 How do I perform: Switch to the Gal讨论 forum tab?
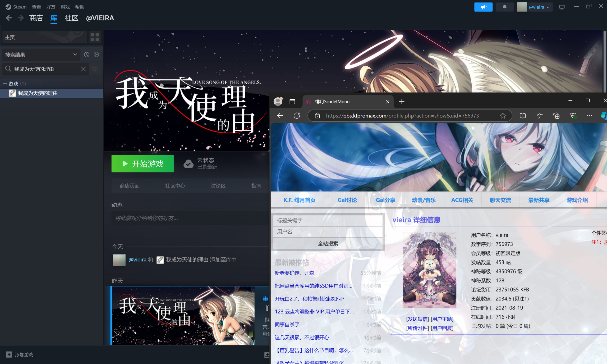pyautogui.click(x=347, y=200)
